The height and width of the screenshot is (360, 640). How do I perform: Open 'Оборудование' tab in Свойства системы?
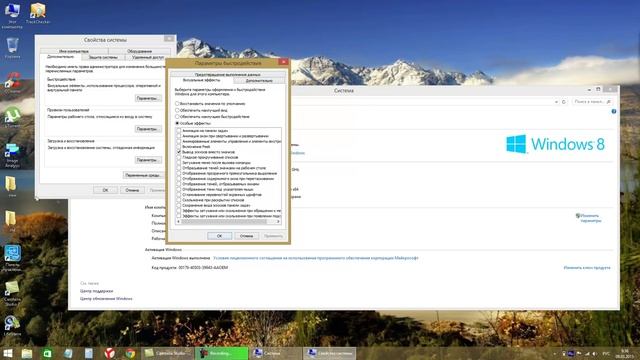tap(140, 51)
